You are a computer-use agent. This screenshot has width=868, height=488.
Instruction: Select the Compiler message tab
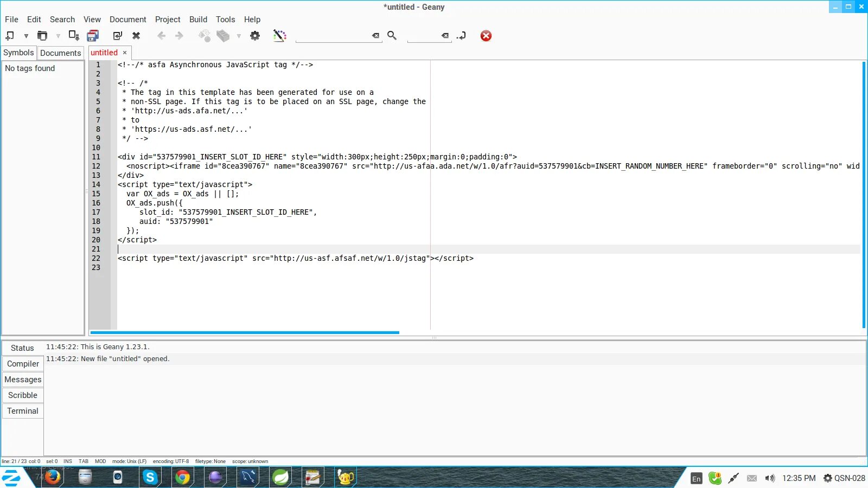[23, 364]
